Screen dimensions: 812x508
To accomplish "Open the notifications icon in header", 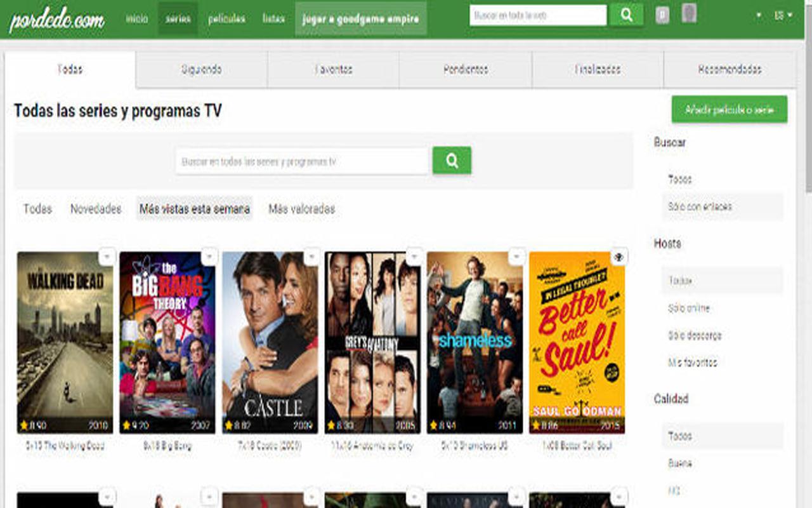I will point(662,15).
